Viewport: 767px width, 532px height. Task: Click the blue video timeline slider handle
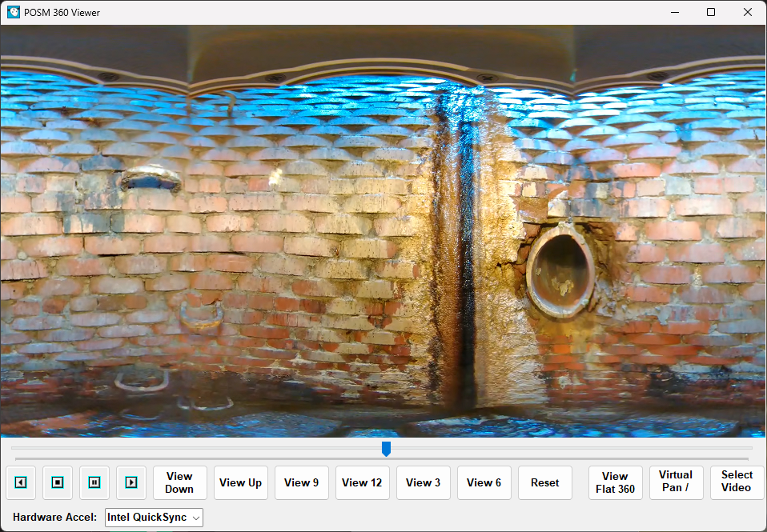[386, 448]
